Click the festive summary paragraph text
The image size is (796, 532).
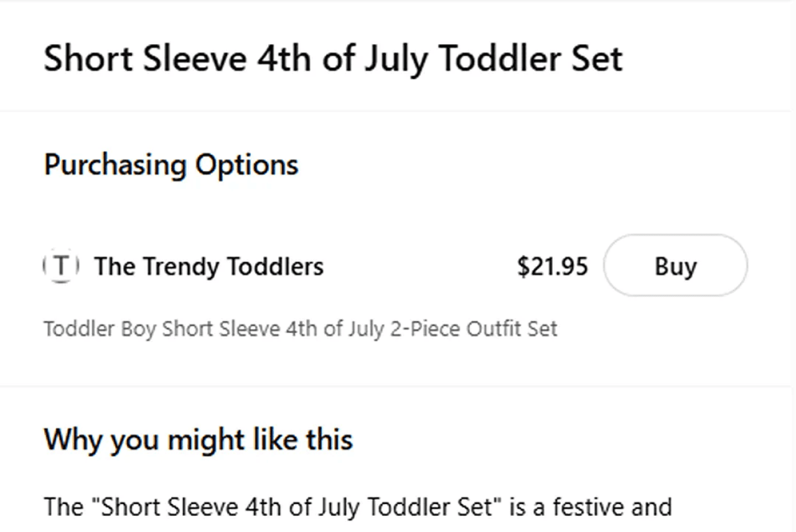coord(358,506)
